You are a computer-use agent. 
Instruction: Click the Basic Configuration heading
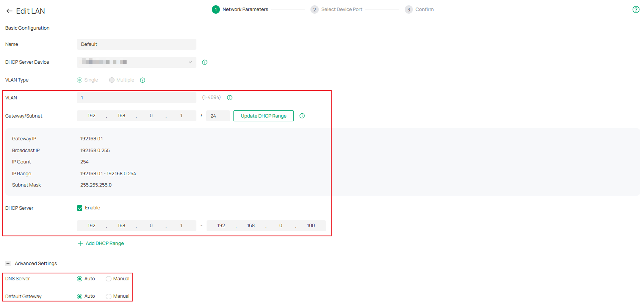click(x=27, y=28)
